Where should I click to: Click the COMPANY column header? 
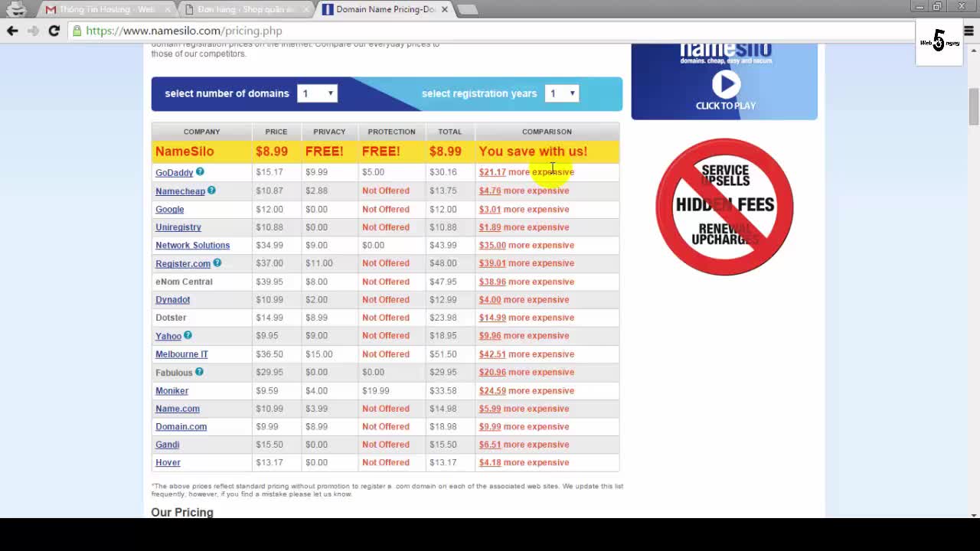pyautogui.click(x=201, y=132)
